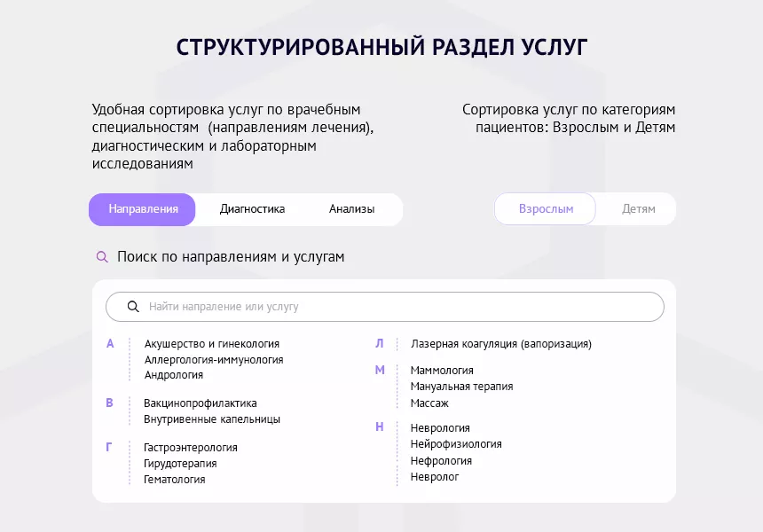Screen dimensions: 763x532
Task: Open the 'Маммология' direction
Action: point(442,371)
